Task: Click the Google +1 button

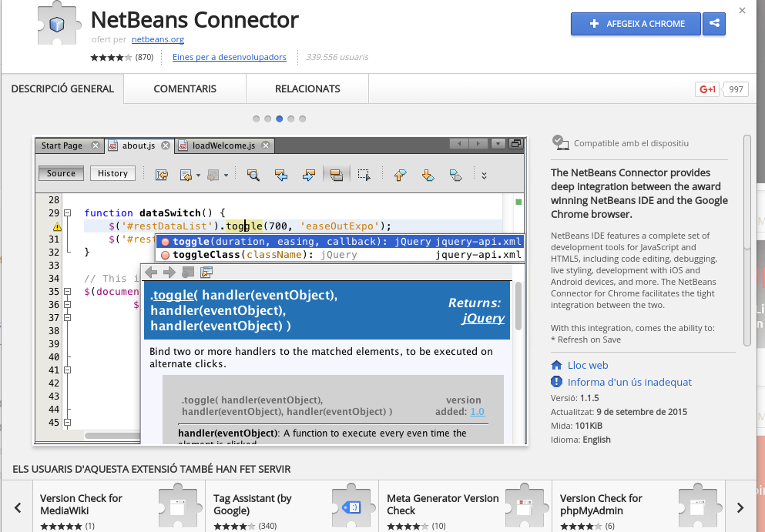Action: tap(707, 89)
